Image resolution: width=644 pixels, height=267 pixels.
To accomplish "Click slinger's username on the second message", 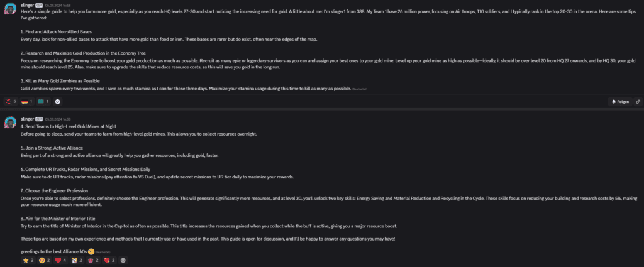I will 27,118.
